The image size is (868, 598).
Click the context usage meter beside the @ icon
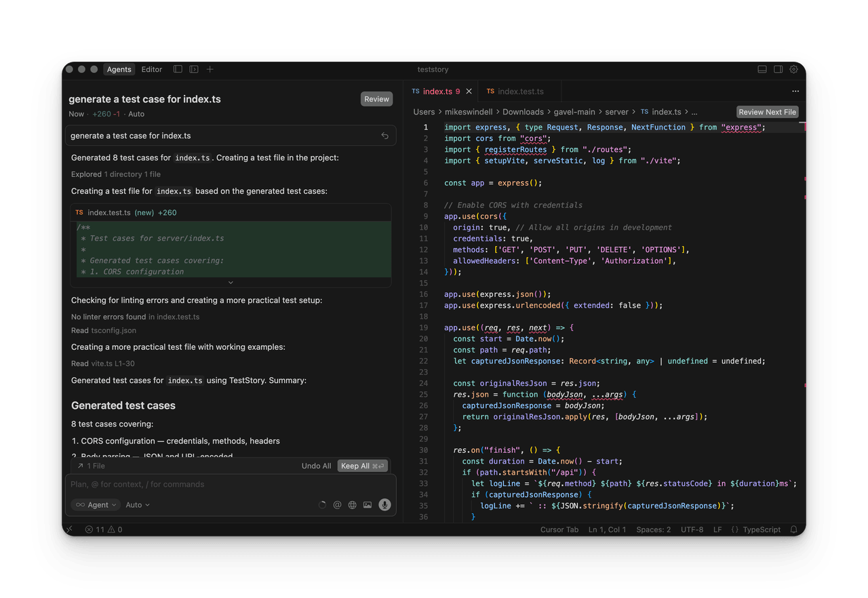coord(322,504)
